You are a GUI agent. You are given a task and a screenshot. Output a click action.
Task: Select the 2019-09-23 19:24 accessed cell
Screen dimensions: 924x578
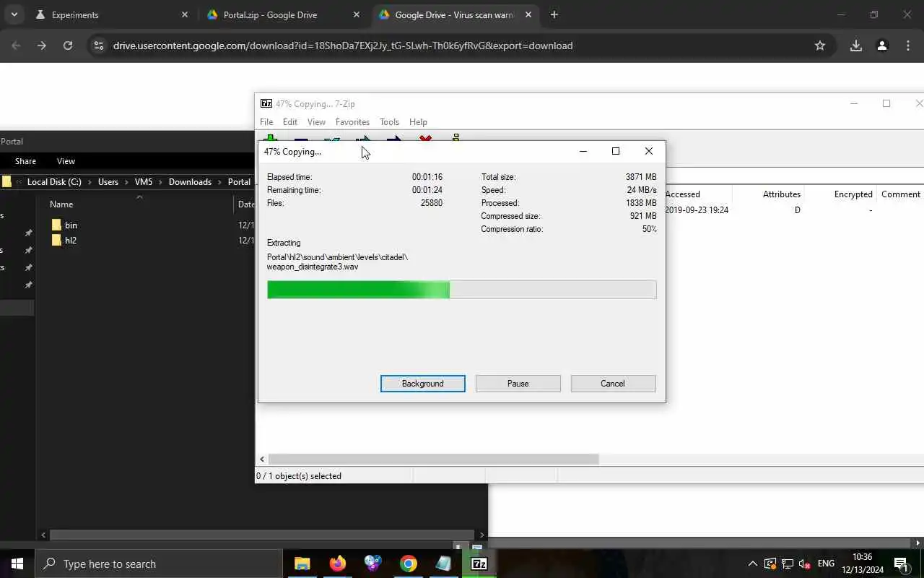pos(697,210)
